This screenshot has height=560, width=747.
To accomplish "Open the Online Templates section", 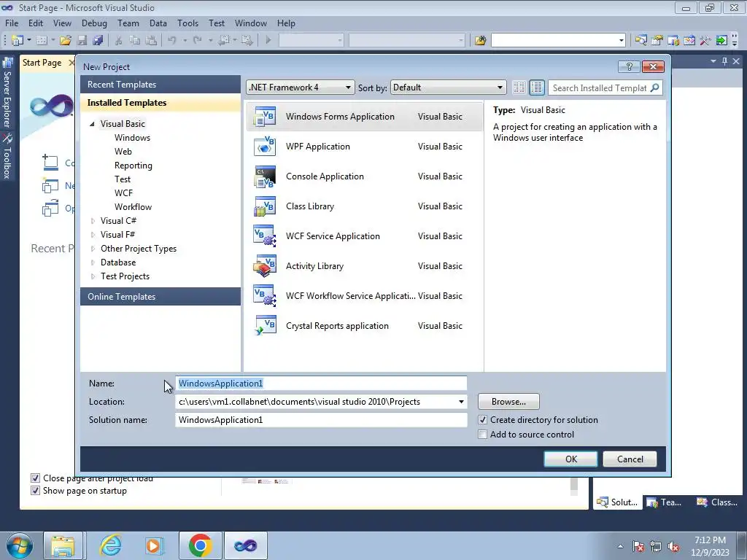I will pyautogui.click(x=160, y=297).
